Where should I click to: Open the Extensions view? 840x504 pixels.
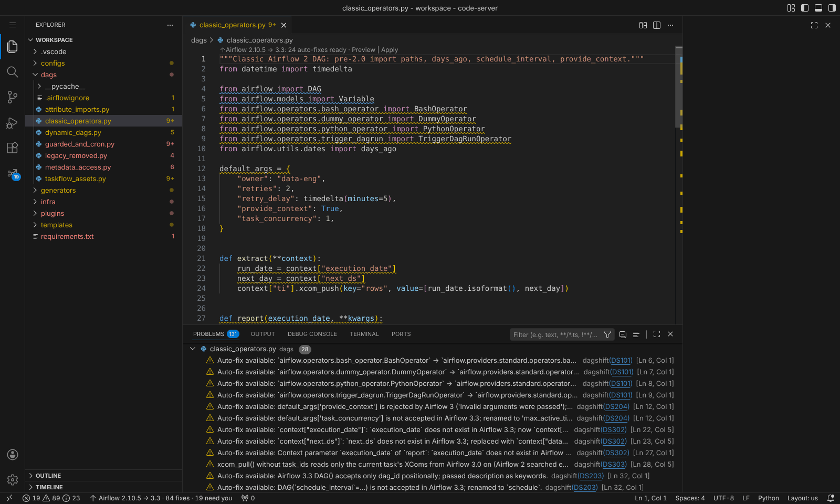tap(13, 148)
